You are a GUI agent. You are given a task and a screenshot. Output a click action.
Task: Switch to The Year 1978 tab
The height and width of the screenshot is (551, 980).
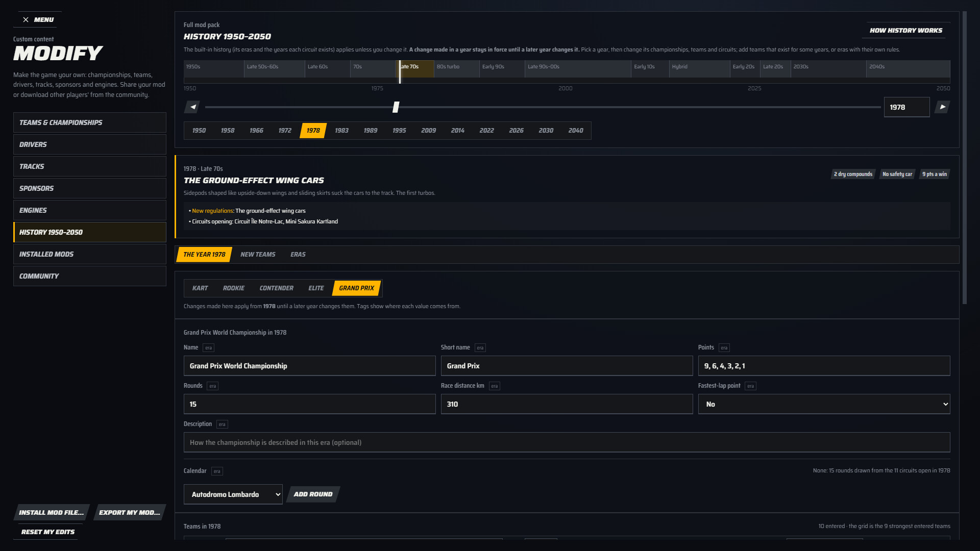click(204, 255)
